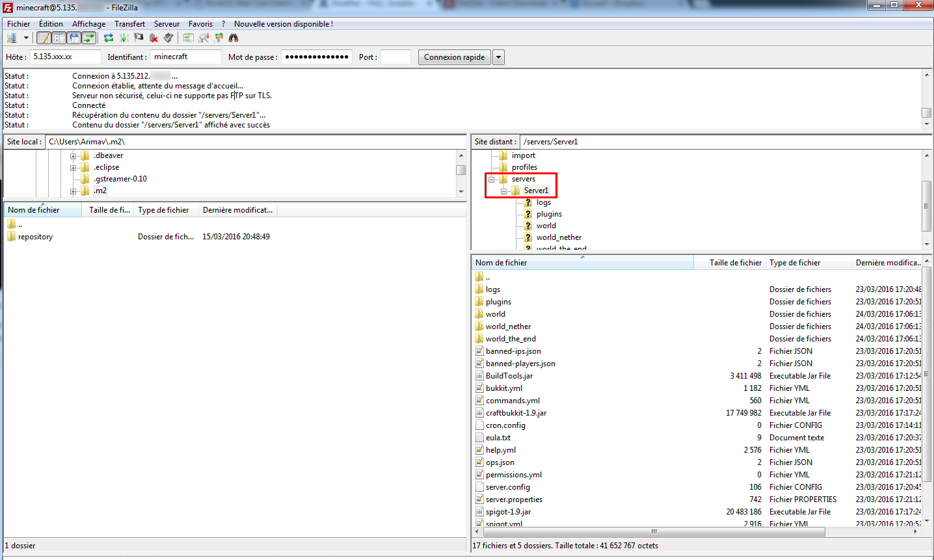Select the repository folder in local list

35,237
